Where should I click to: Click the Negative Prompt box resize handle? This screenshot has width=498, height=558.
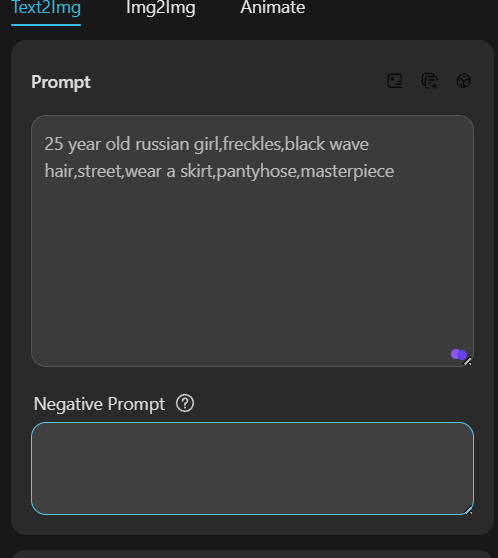click(468, 510)
